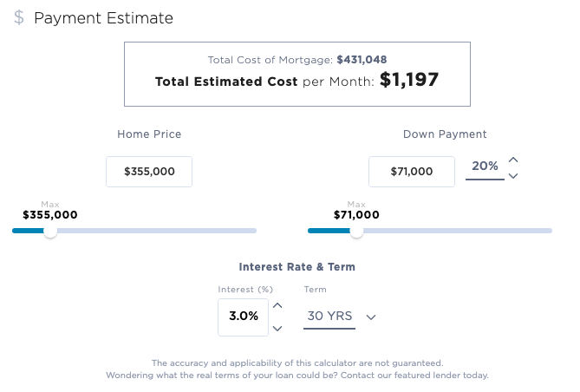Focus the 3.0% interest rate field
The height and width of the screenshot is (392, 580).
tap(244, 317)
